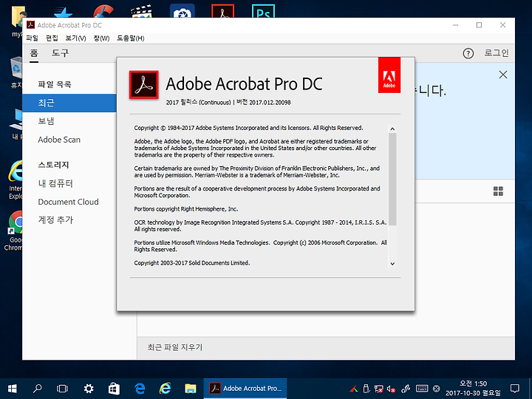
Task: Click 'Portions copyright Right Hemisphere, Inc.' line
Action: click(x=186, y=209)
